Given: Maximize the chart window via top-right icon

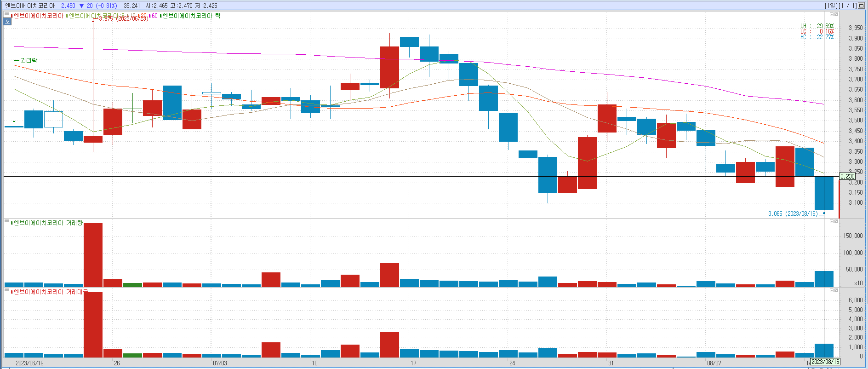Looking at the screenshot, I should coord(862,6).
